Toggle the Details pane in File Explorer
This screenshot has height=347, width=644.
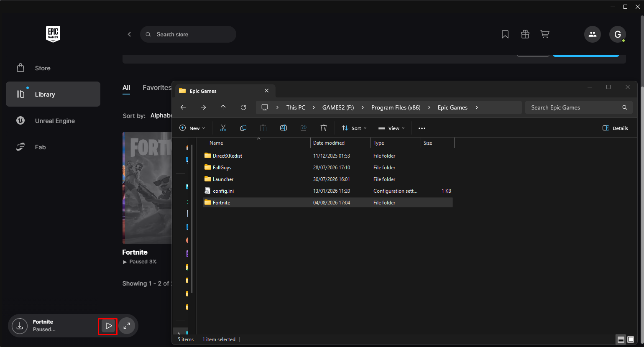(x=615, y=128)
